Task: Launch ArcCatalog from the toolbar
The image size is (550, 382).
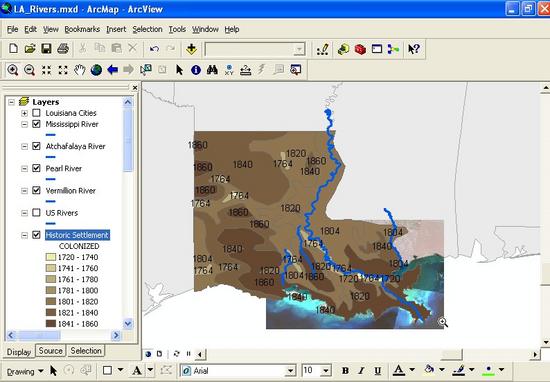Action: [x=343, y=49]
